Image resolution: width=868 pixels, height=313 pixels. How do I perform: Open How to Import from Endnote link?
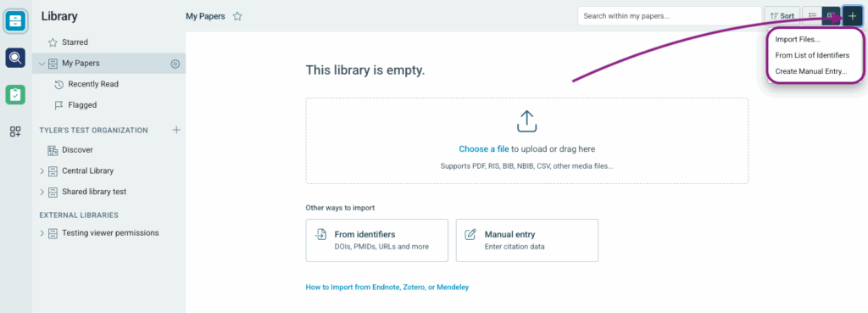(387, 288)
